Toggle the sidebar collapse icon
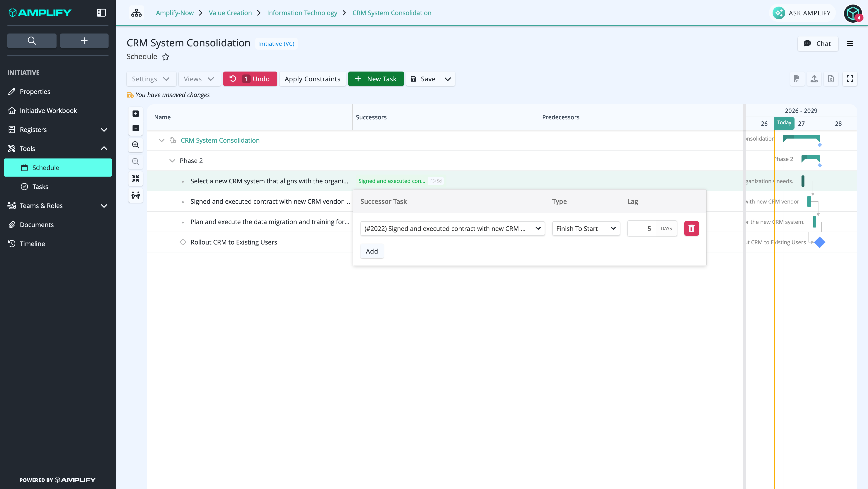868x489 pixels. point(101,13)
